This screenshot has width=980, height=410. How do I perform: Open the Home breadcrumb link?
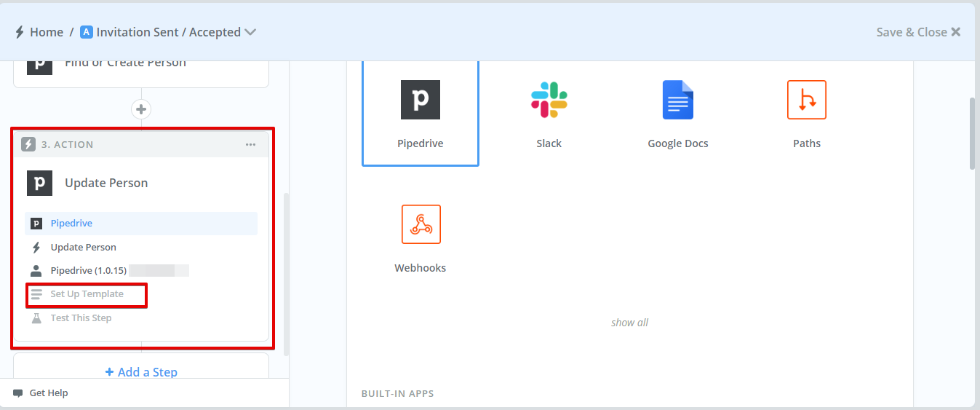tap(47, 32)
